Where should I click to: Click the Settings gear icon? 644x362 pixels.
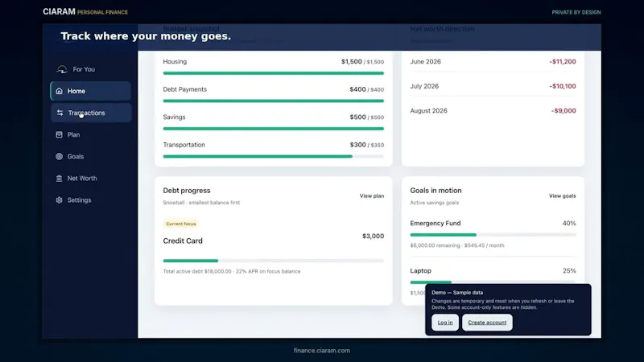pyautogui.click(x=59, y=200)
